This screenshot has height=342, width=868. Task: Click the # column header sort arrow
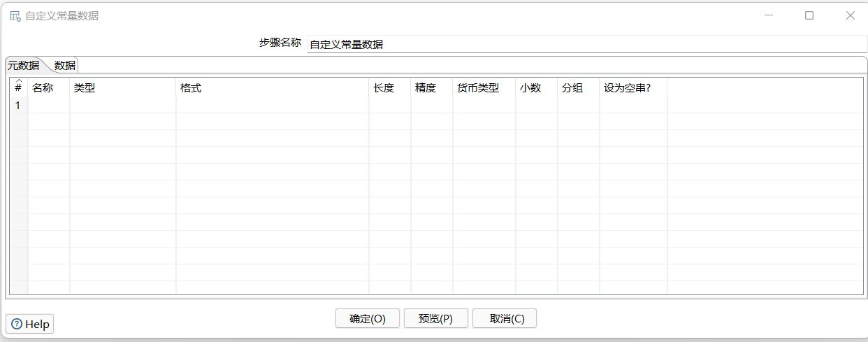click(18, 82)
